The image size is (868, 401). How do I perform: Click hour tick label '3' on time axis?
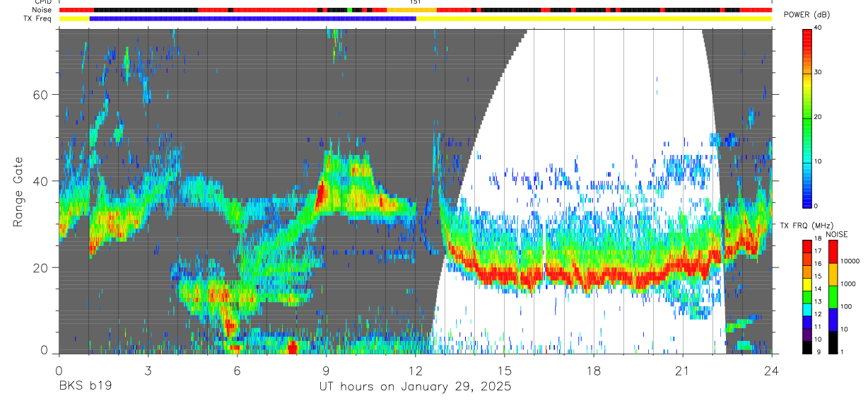[148, 371]
